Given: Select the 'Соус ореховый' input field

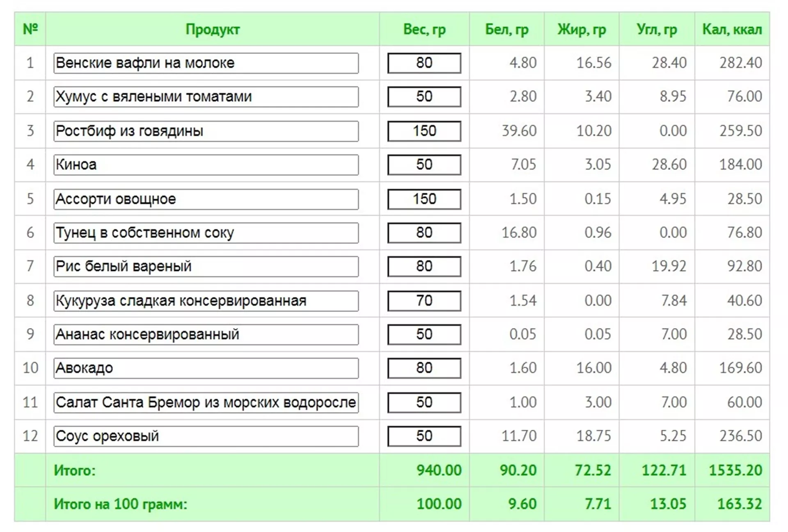Looking at the screenshot, I should pos(206,436).
